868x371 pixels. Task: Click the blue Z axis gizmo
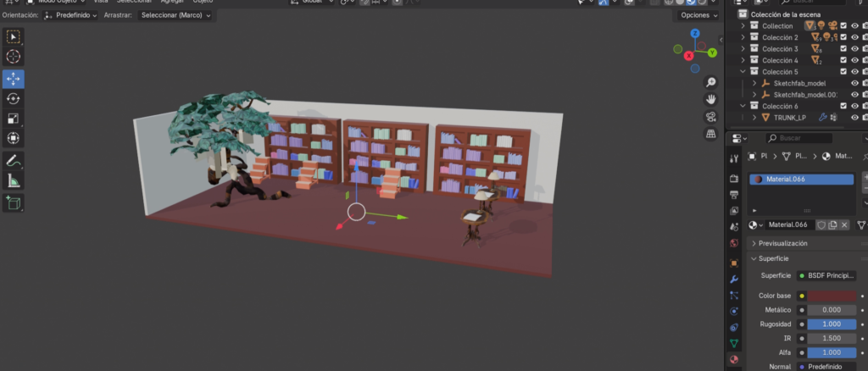point(695,34)
